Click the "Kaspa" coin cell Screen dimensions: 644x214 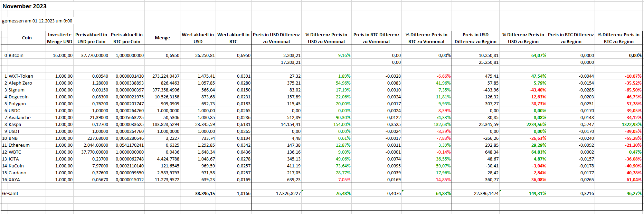tap(15, 124)
